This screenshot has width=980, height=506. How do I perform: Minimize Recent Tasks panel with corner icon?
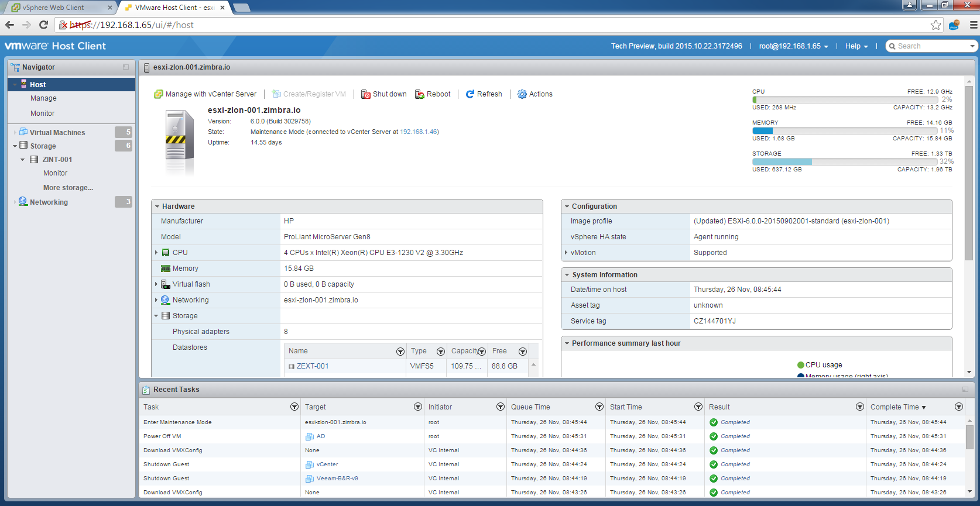point(965,390)
